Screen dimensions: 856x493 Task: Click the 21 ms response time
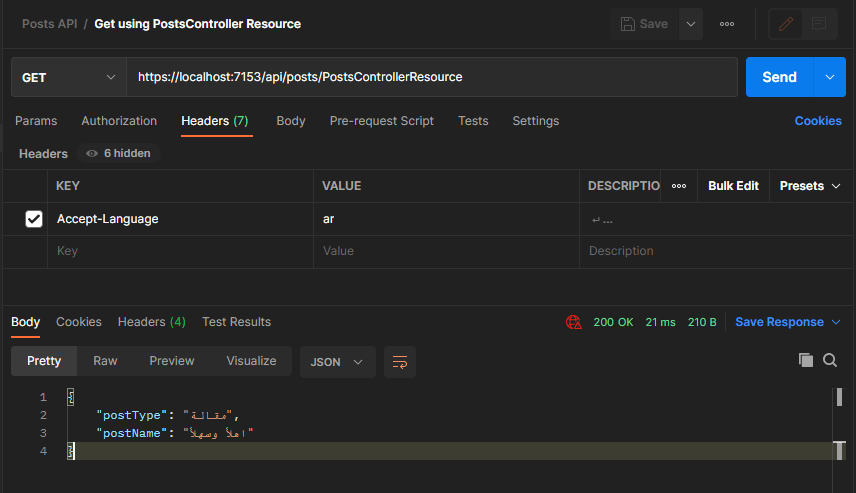click(660, 322)
